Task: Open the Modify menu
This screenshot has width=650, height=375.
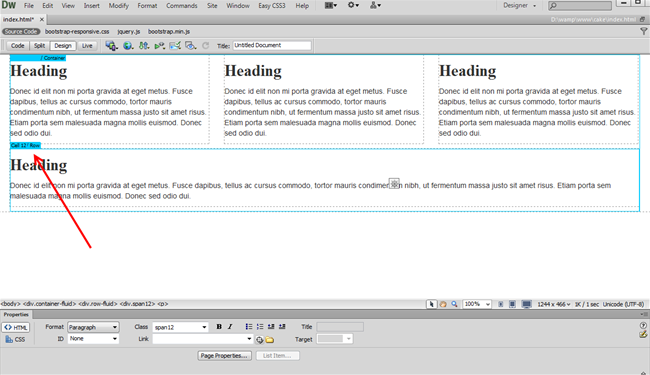Action: pos(119,6)
